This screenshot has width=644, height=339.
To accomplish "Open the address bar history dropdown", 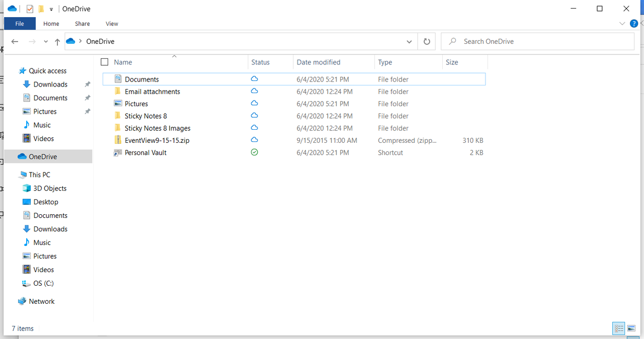I will pyautogui.click(x=409, y=42).
